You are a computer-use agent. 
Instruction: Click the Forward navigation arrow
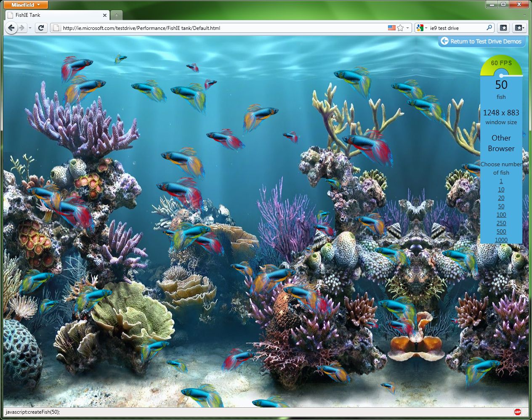(x=22, y=28)
